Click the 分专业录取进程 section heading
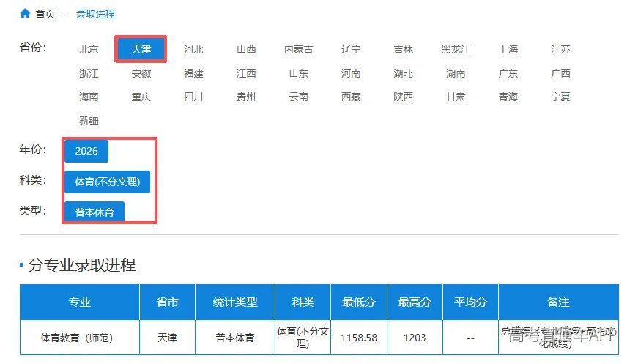The width and height of the screenshot is (638, 364). click(x=82, y=265)
